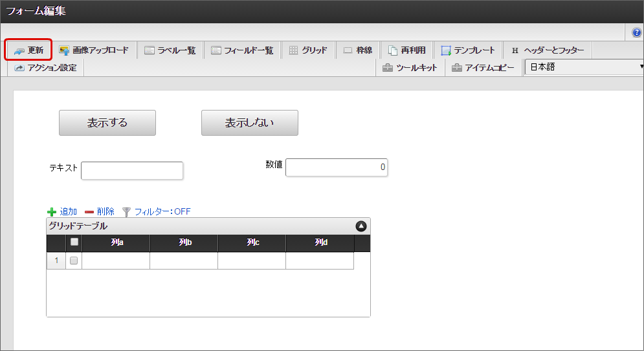Click the 削除 delete row link
Screen dimensions: 644x351
click(105, 211)
